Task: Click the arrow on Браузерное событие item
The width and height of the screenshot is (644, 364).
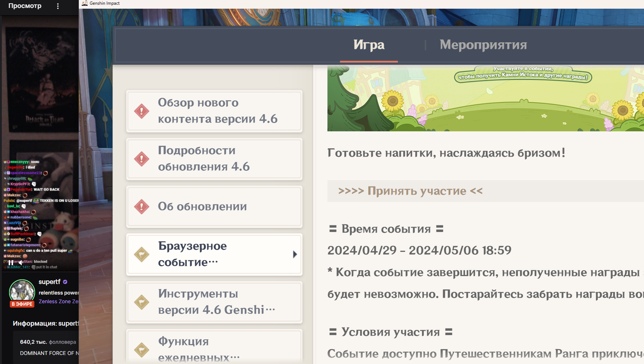Action: click(295, 254)
